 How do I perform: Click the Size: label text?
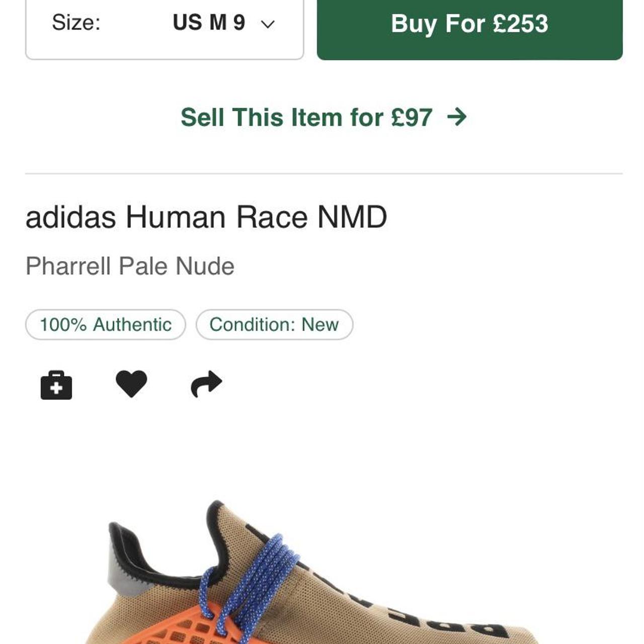point(76,23)
